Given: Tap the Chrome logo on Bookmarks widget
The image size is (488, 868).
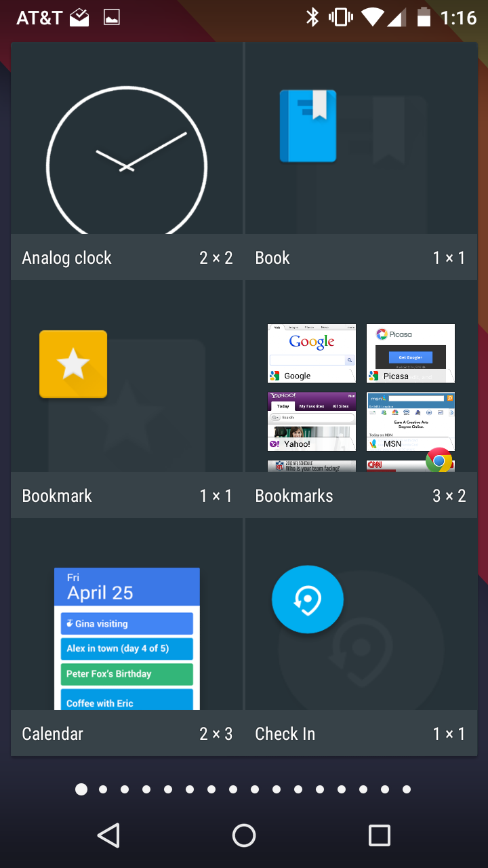Looking at the screenshot, I should click(439, 460).
